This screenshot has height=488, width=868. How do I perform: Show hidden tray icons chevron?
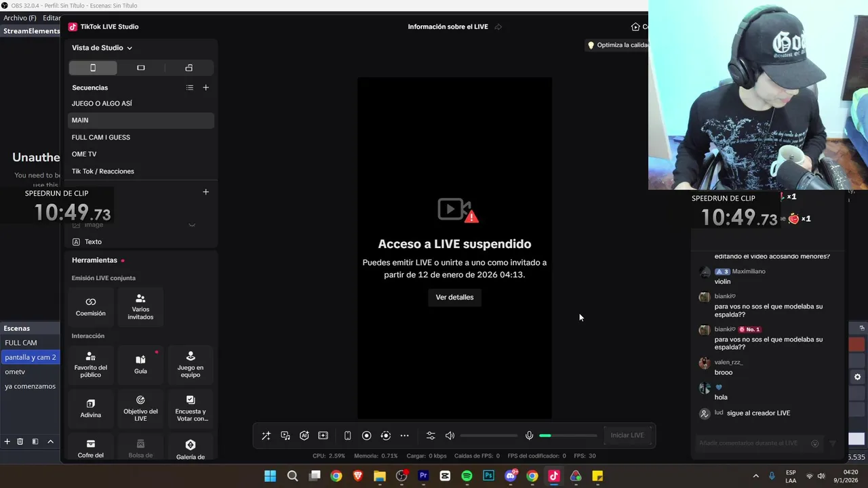[x=755, y=476]
